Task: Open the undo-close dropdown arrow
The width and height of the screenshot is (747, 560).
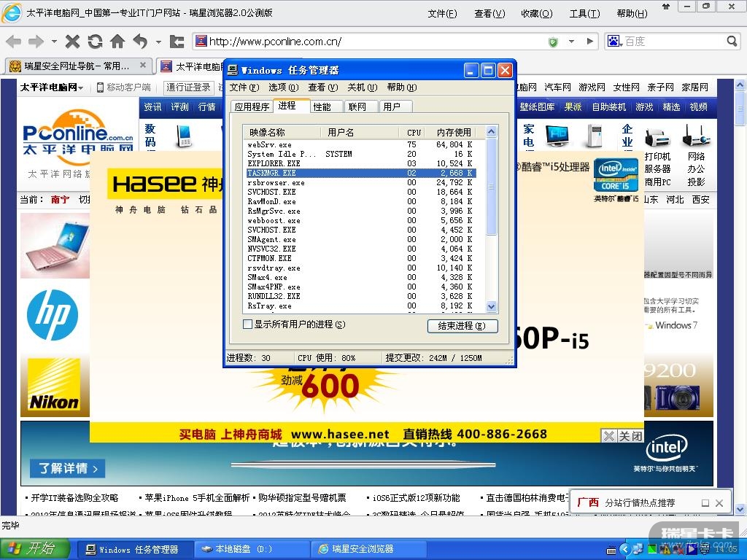Action: point(158,42)
